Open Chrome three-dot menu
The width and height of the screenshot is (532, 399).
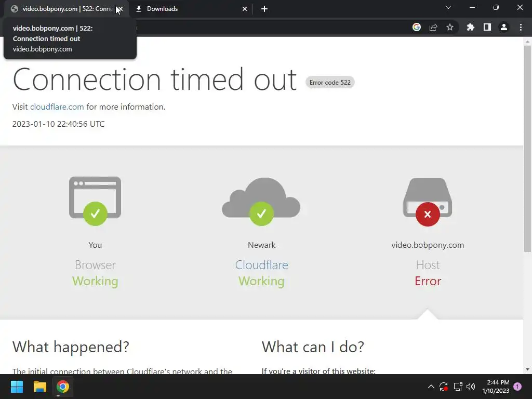(521, 27)
